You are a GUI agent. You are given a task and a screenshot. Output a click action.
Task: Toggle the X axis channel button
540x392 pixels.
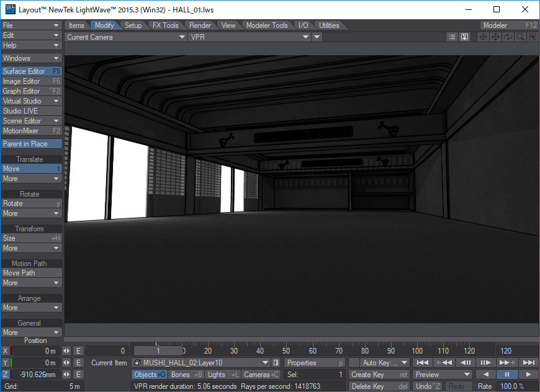[5, 350]
